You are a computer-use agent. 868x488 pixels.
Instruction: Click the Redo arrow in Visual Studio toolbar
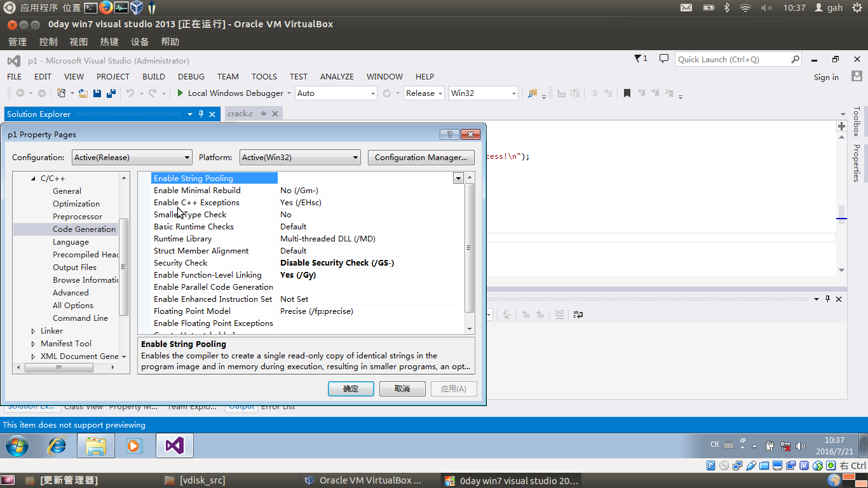(x=153, y=93)
